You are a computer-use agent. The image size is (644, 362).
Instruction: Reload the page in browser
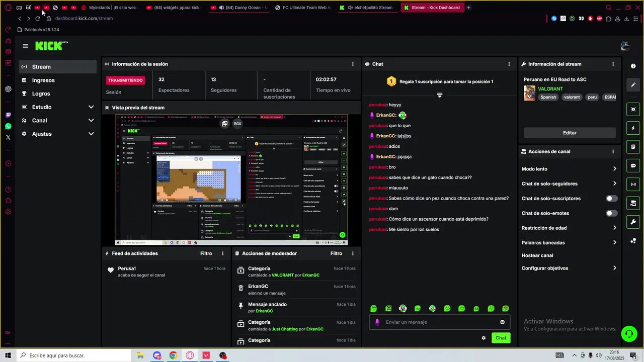[37, 19]
